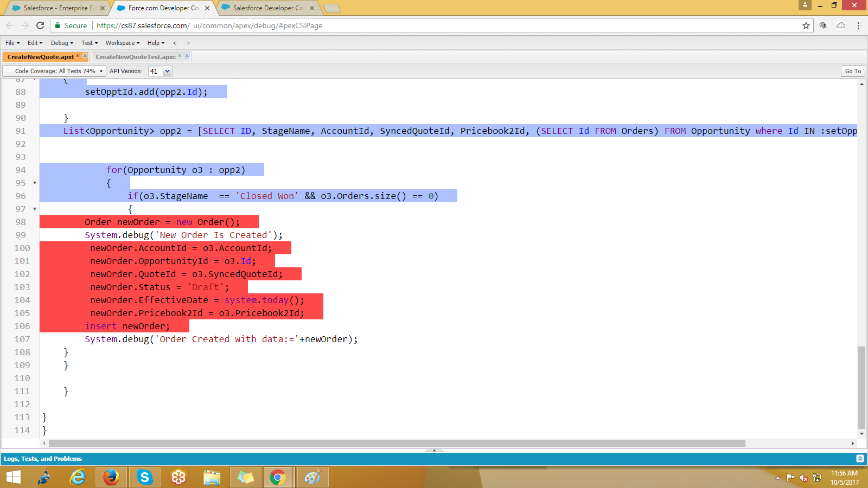Expand the Logs, Tests, and Problems panel
Screen dimensions: 868x488
[860, 459]
